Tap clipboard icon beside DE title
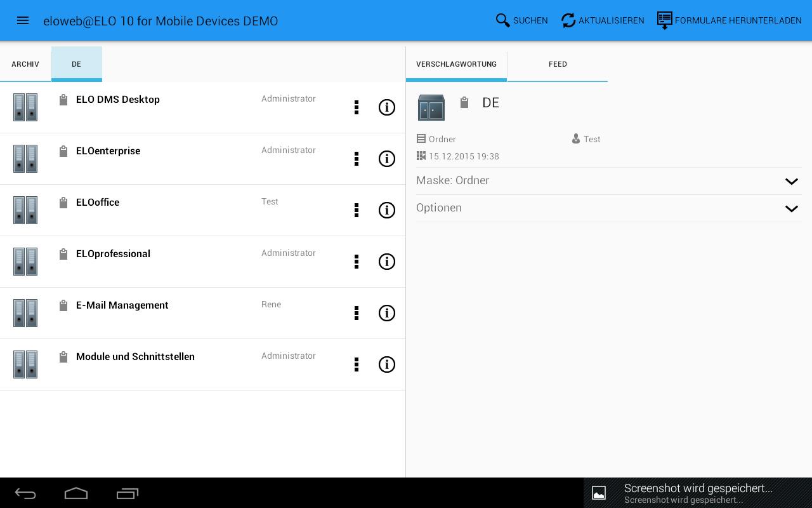This screenshot has width=812, height=508. [464, 102]
